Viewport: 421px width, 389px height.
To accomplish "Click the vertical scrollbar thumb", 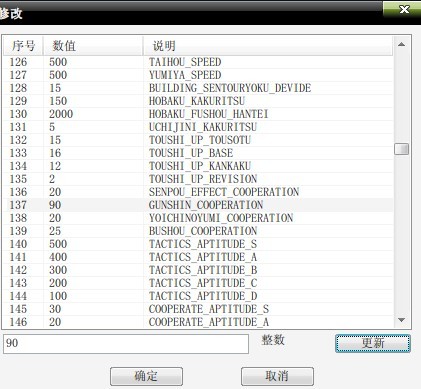I will point(401,149).
